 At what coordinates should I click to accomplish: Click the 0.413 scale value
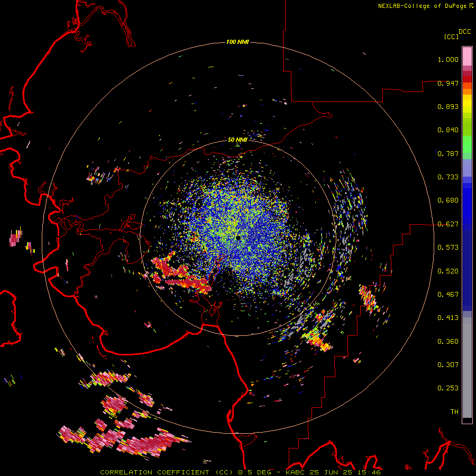448,318
